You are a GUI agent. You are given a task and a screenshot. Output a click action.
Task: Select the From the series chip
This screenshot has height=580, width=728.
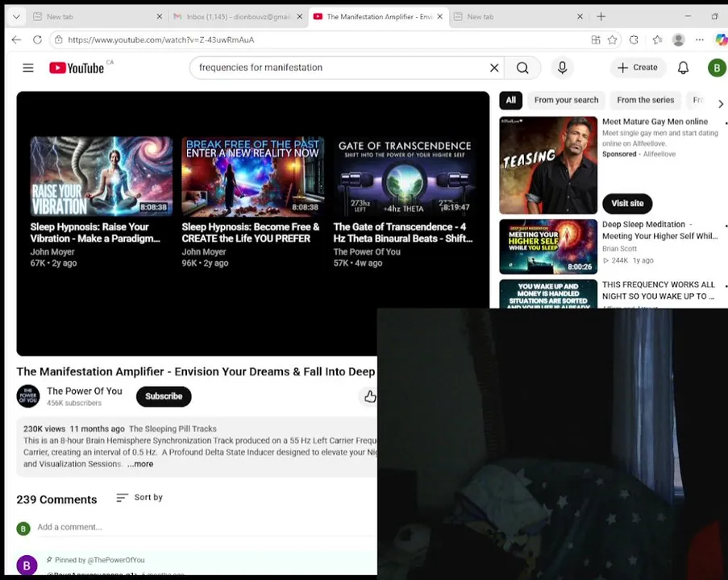point(645,100)
